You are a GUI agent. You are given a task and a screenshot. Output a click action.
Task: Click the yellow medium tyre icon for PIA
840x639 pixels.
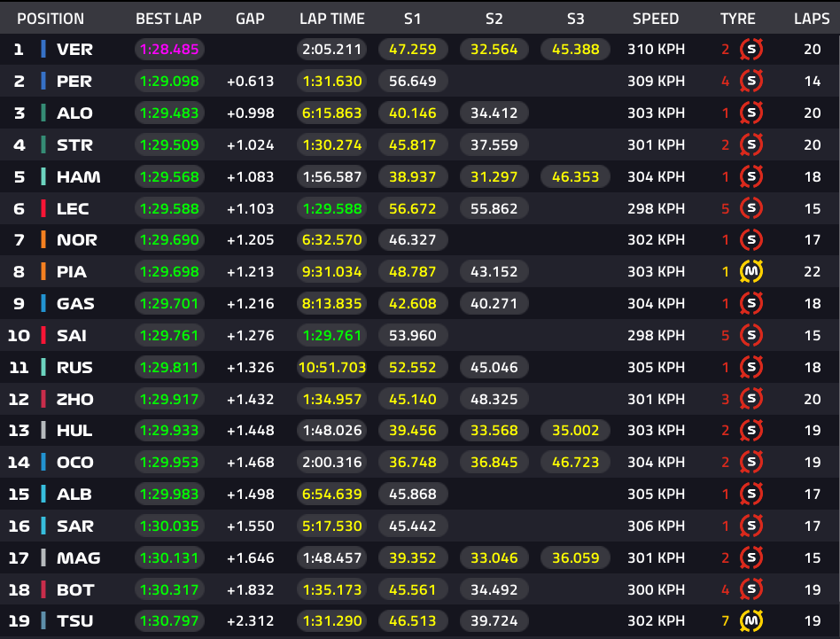[x=751, y=271]
